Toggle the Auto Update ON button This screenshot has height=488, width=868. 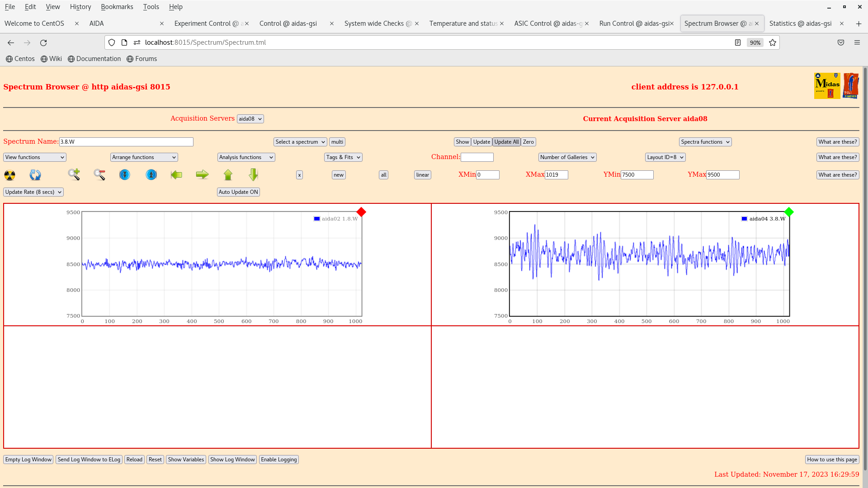(238, 192)
